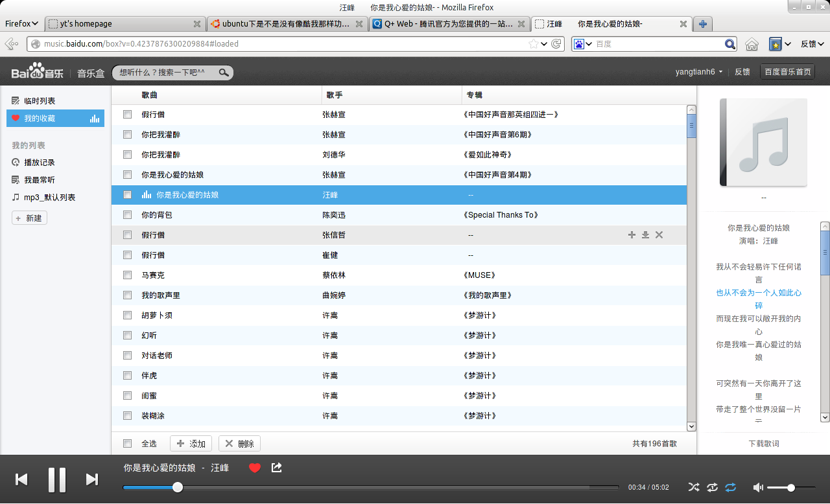Check the box for 我的歌声里
Image resolution: width=830 pixels, height=504 pixels.
pyautogui.click(x=127, y=295)
